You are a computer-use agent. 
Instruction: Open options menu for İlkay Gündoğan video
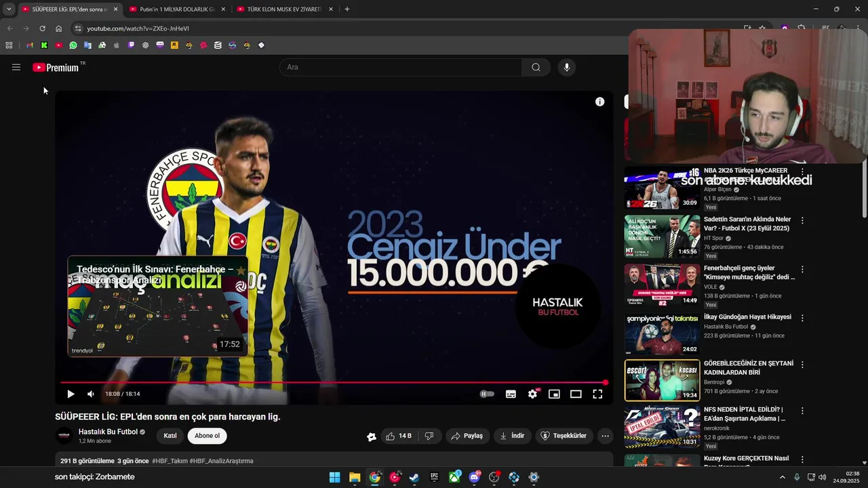(x=802, y=319)
